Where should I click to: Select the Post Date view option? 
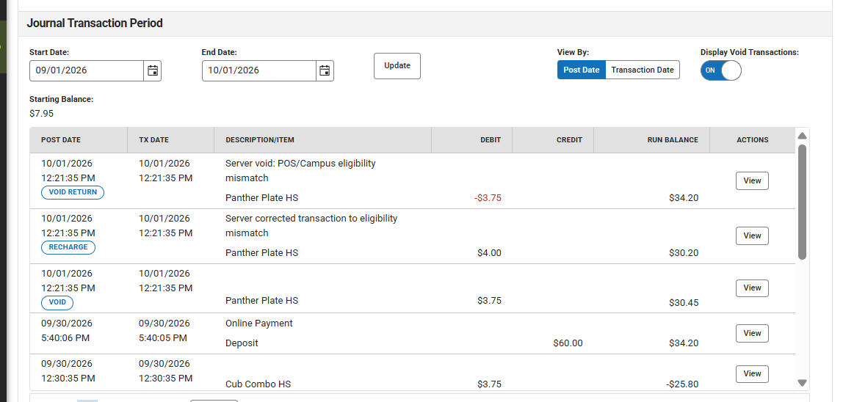(582, 70)
